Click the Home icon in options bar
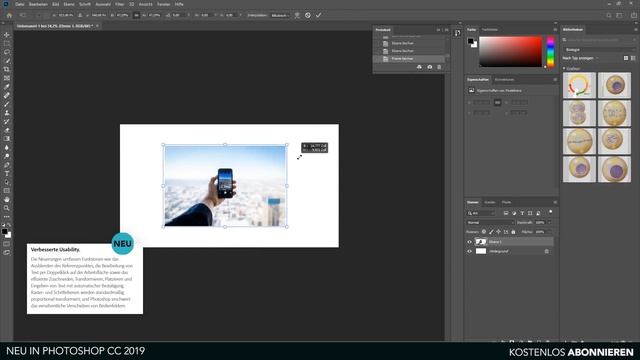 click(x=9, y=15)
